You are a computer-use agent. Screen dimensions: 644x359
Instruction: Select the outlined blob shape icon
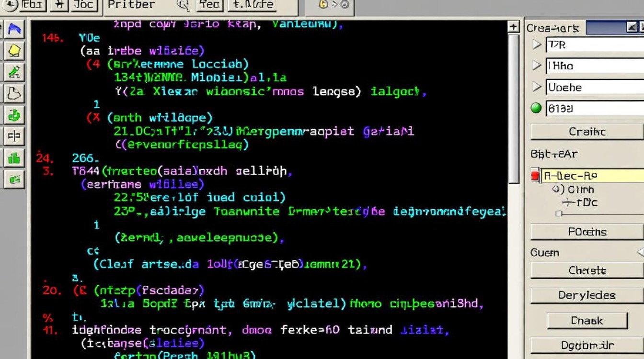point(14,93)
